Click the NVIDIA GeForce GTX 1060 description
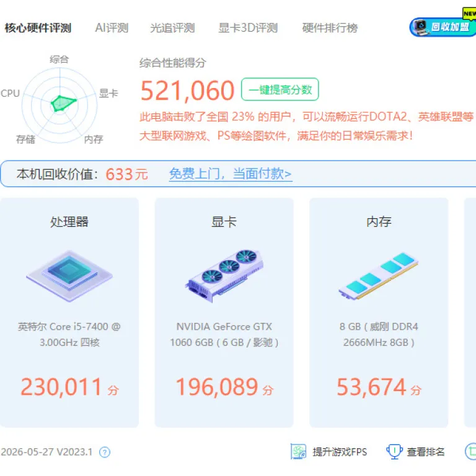 [224, 335]
